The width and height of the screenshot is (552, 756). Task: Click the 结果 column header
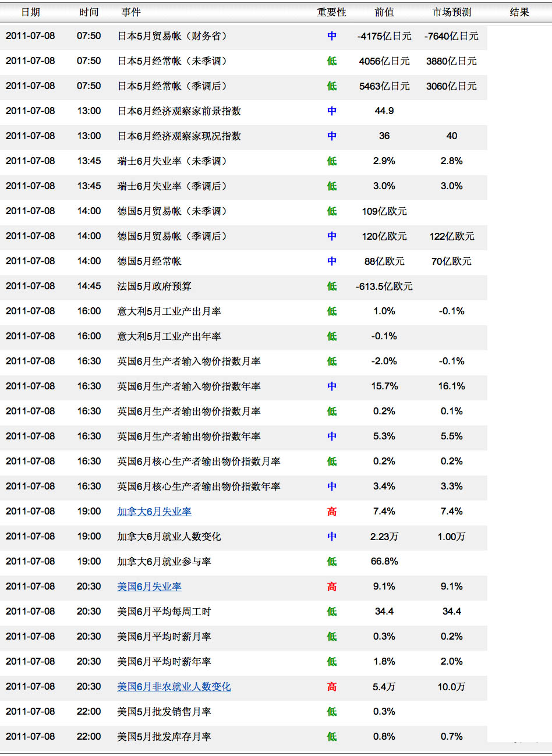click(x=519, y=12)
